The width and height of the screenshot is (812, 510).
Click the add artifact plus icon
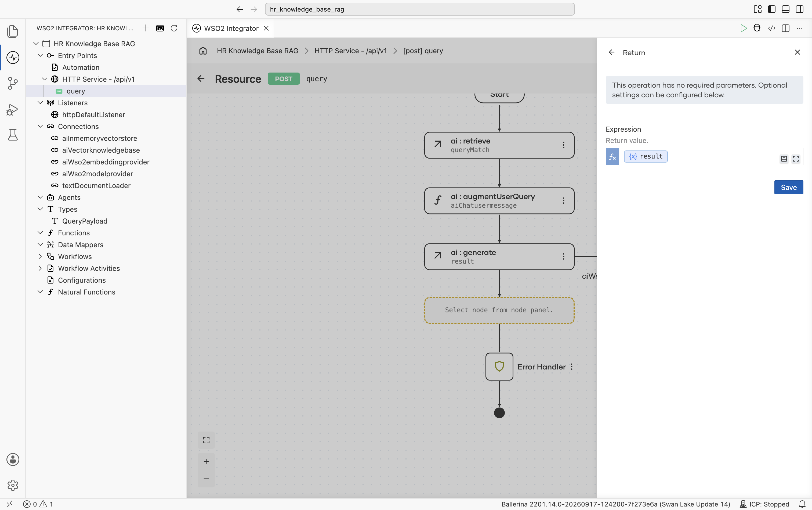(x=146, y=28)
